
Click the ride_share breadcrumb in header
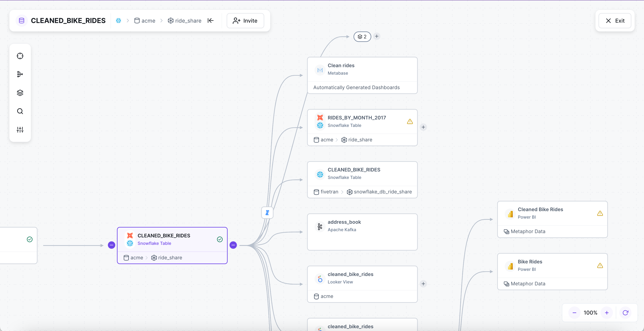pos(184,20)
